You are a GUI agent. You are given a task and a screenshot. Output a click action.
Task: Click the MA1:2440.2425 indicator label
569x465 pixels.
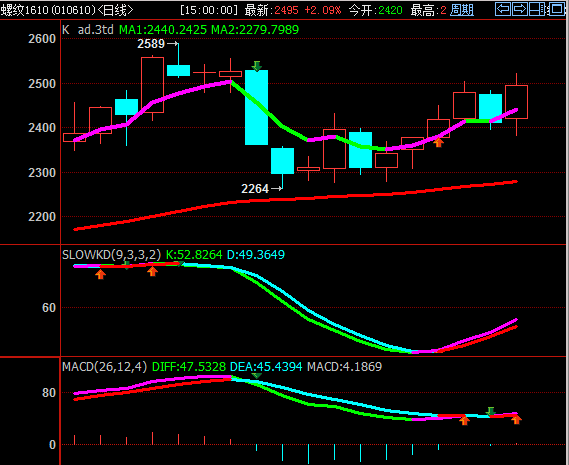point(163,29)
